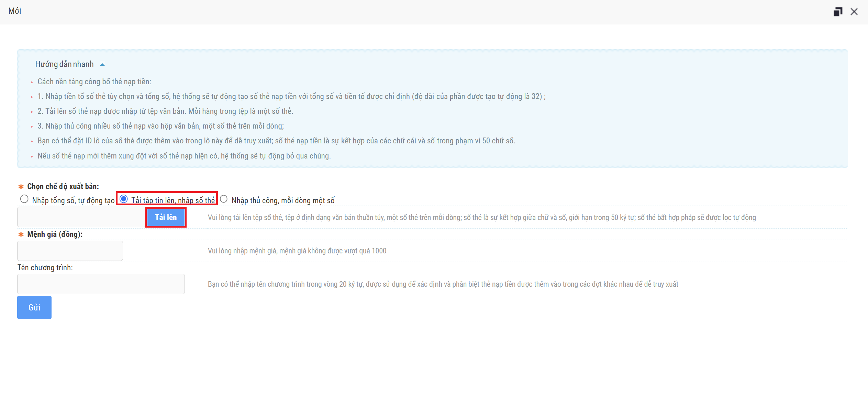Click guide line about uploading text file

pos(165,111)
